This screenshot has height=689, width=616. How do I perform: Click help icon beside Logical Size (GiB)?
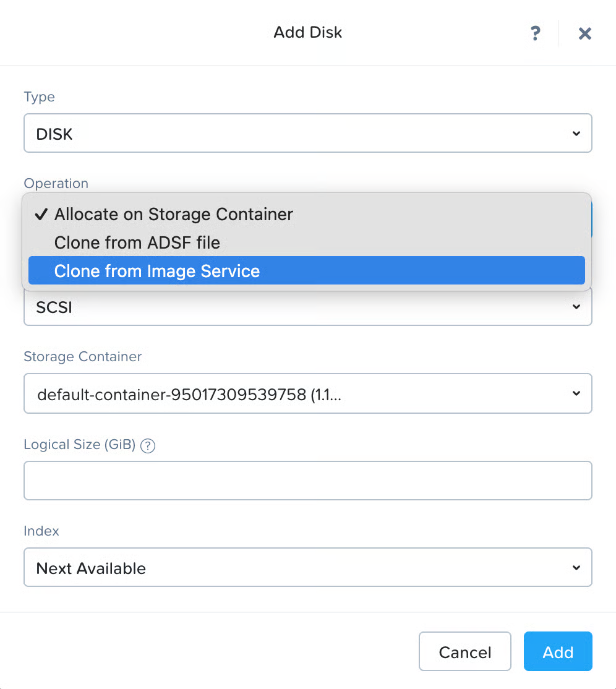148,445
